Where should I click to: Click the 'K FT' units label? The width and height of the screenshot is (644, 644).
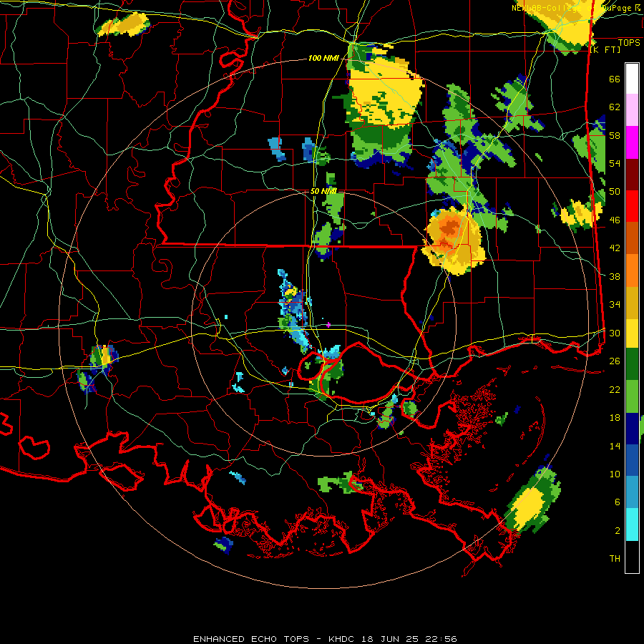(605, 50)
